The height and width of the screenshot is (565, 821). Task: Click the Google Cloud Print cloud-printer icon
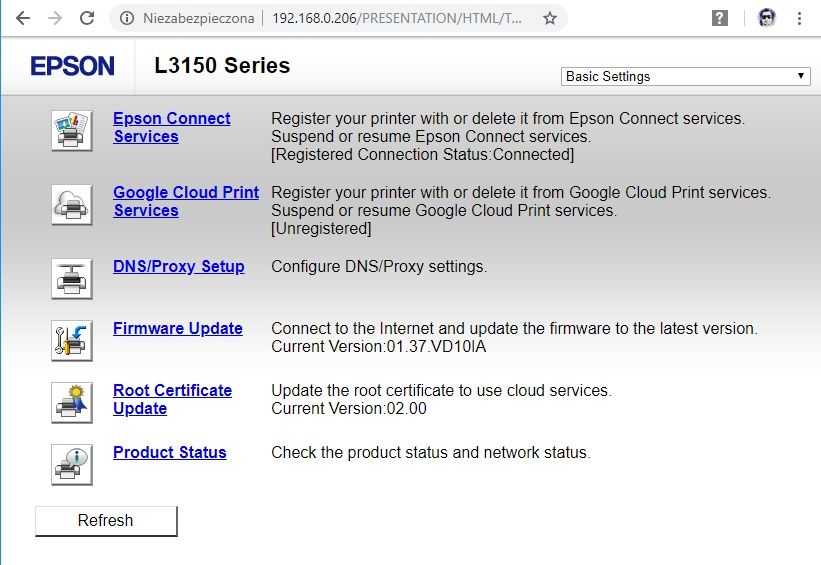click(72, 205)
